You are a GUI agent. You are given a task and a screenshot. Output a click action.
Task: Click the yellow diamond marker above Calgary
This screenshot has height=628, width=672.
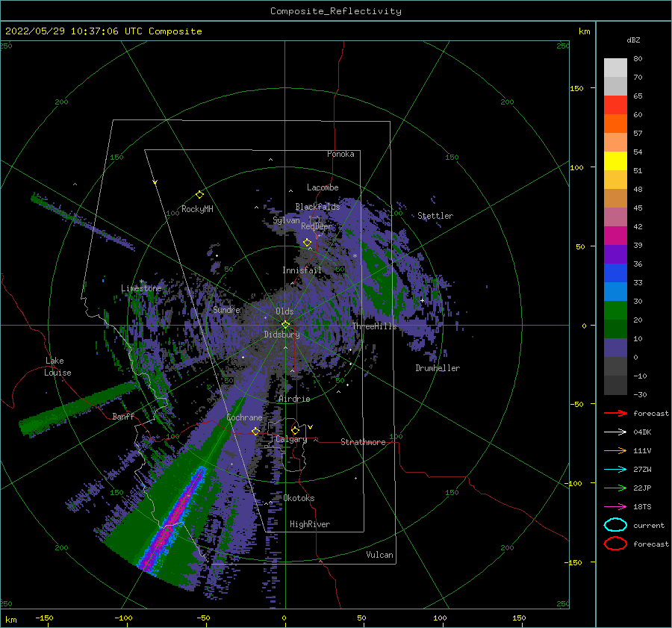(x=295, y=430)
